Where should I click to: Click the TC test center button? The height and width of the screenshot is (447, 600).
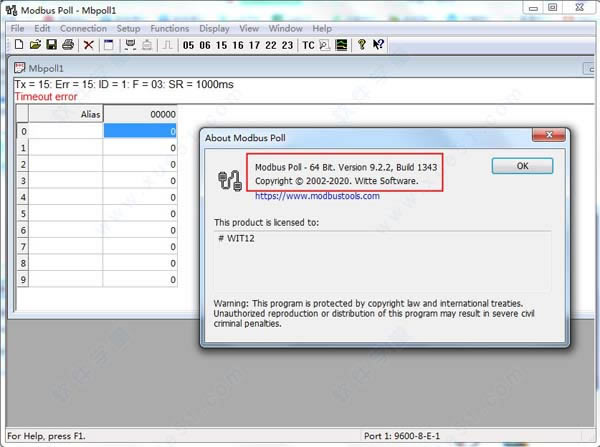point(309,45)
